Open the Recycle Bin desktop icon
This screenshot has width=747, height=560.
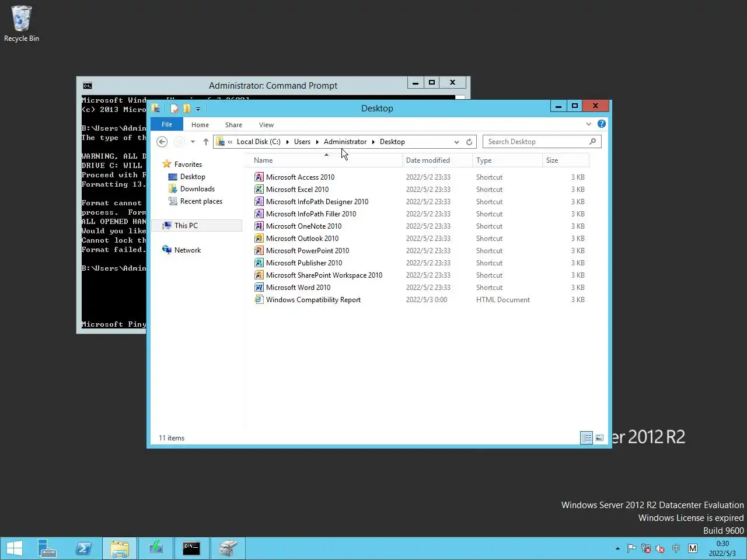pyautogui.click(x=22, y=24)
